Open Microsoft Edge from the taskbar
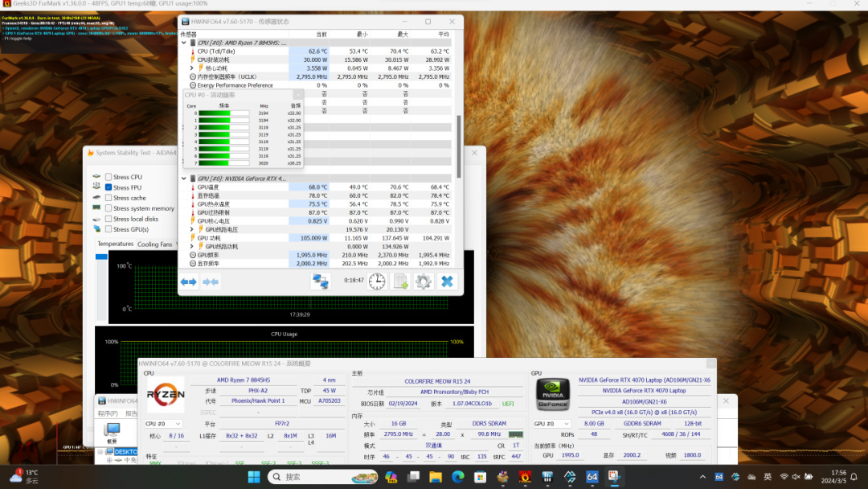The height and width of the screenshot is (489, 868). (x=458, y=477)
